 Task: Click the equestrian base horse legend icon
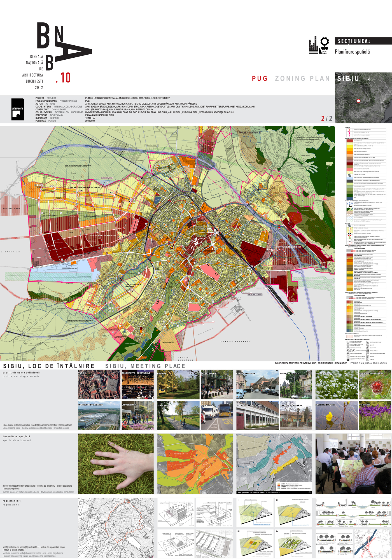coord(368,348)
